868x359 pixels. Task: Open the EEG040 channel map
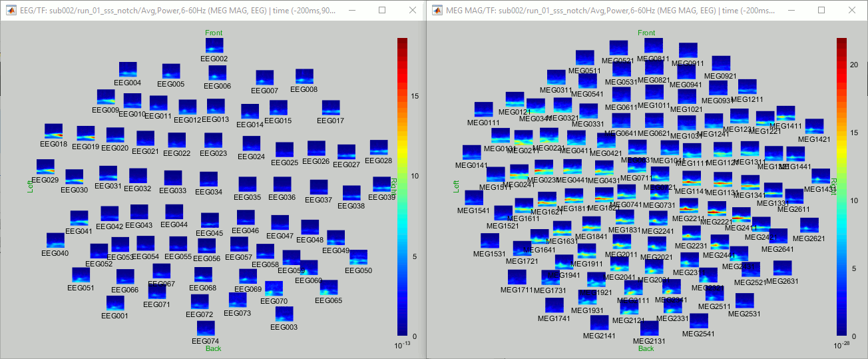(x=55, y=240)
